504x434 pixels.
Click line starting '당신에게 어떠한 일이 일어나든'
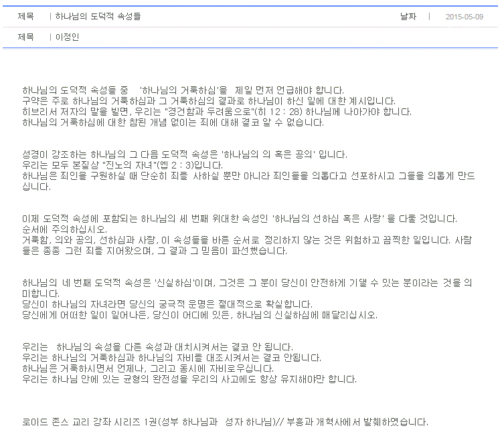point(199,315)
